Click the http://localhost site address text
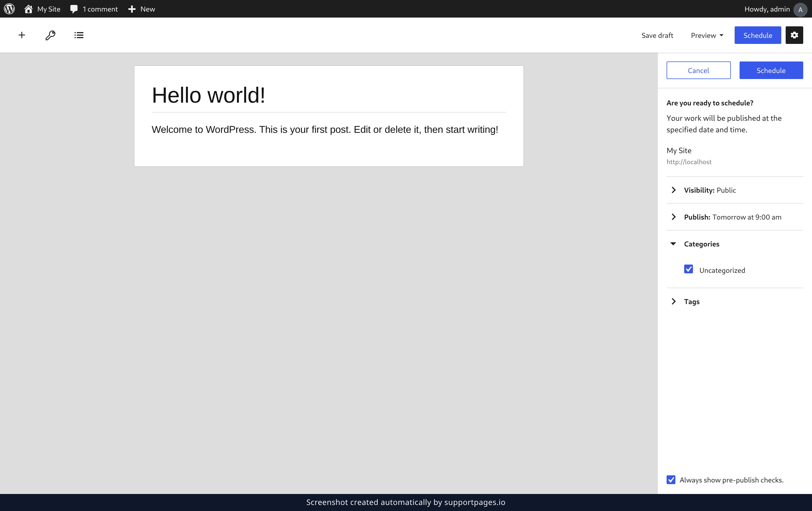The image size is (812, 511). coord(689,162)
